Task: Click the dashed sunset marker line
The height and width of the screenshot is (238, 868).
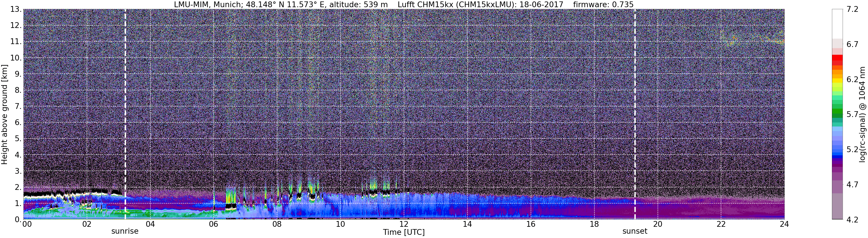Action: pyautogui.click(x=635, y=114)
